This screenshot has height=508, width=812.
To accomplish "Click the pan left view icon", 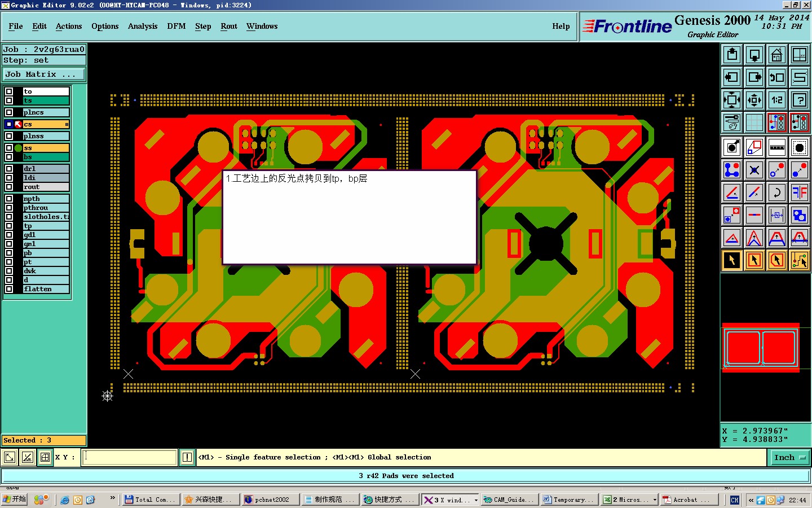I will [732, 77].
